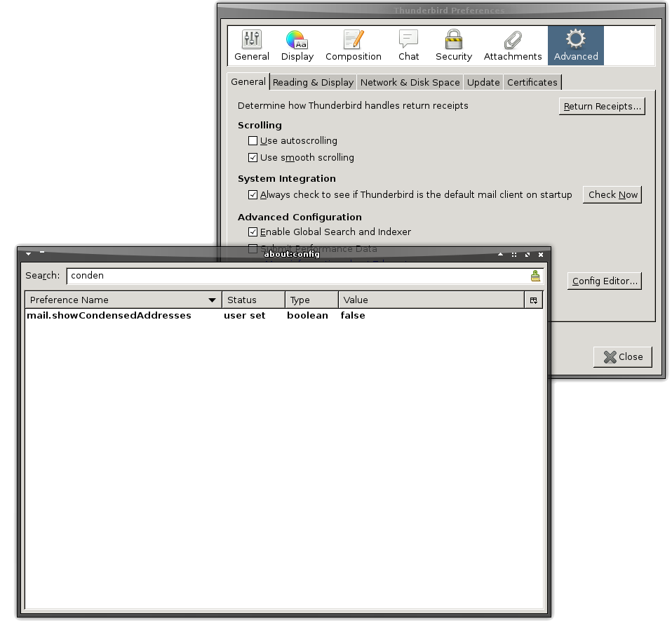Switch to the Certificates tab
This screenshot has height=621, width=672.
[532, 83]
